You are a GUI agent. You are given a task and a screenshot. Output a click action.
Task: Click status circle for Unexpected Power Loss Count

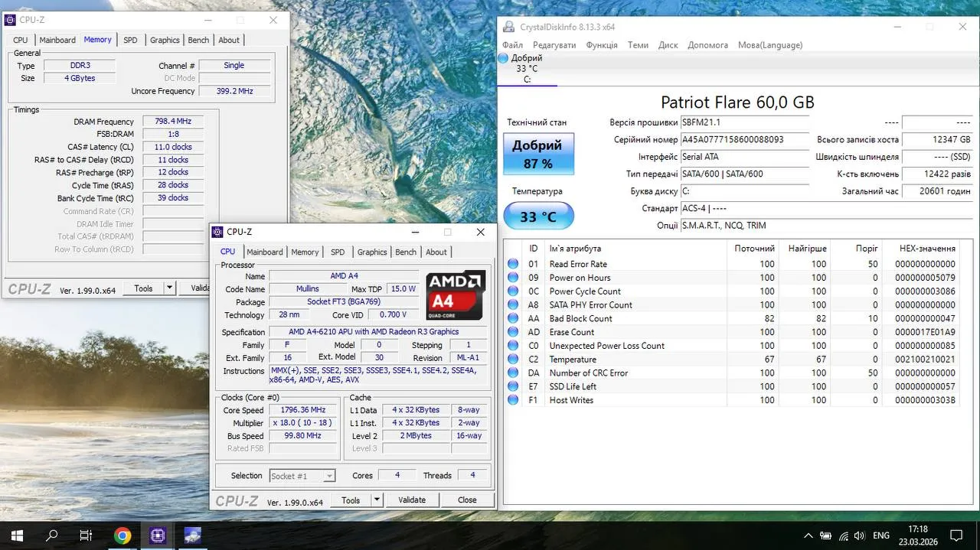[513, 346]
